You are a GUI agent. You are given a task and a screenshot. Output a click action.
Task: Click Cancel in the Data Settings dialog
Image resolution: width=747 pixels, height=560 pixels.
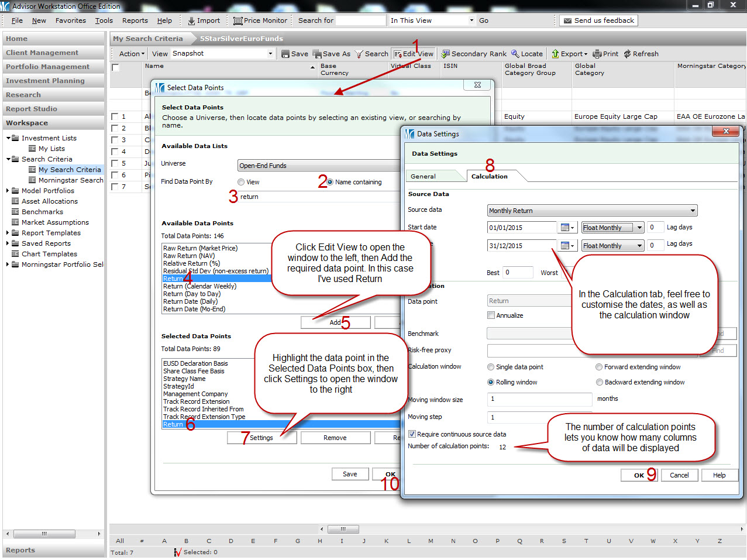(679, 475)
